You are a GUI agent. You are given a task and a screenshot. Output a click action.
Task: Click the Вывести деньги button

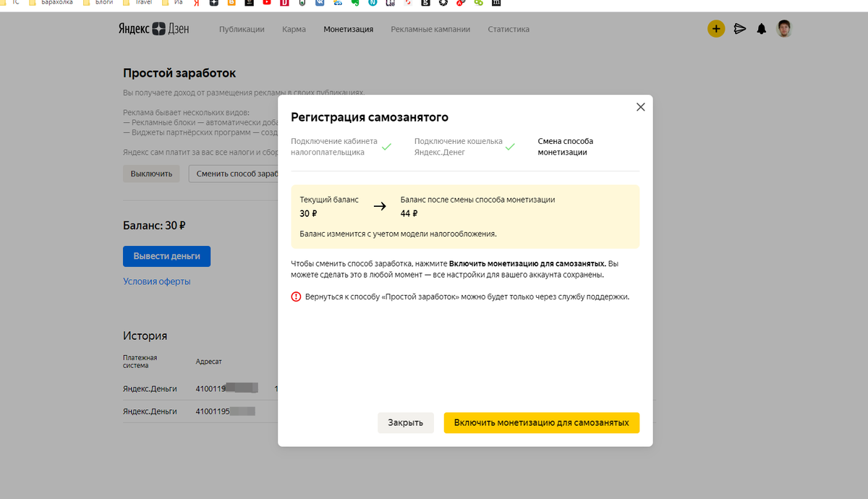click(166, 256)
